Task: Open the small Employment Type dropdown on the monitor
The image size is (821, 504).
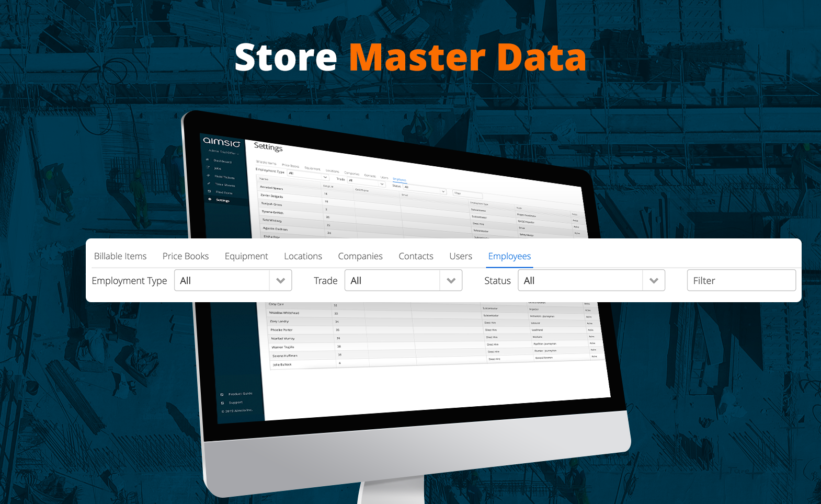Action: click(x=308, y=176)
